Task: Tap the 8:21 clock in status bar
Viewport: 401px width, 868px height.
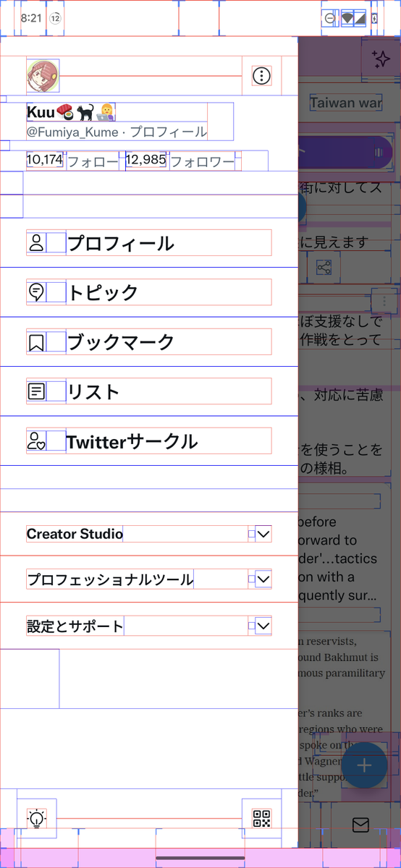Action: 31,17
